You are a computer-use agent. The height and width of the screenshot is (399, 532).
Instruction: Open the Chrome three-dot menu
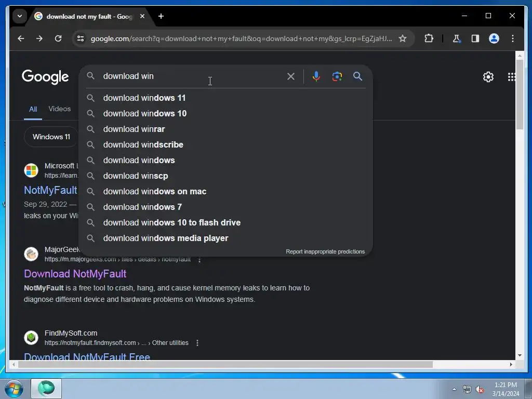(x=513, y=38)
